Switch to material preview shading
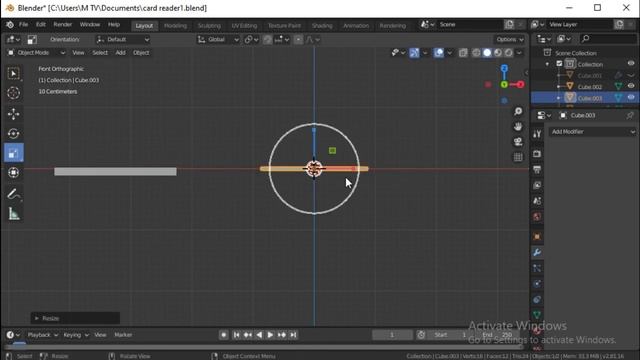Viewport: 640px width, 360px height. (x=498, y=53)
